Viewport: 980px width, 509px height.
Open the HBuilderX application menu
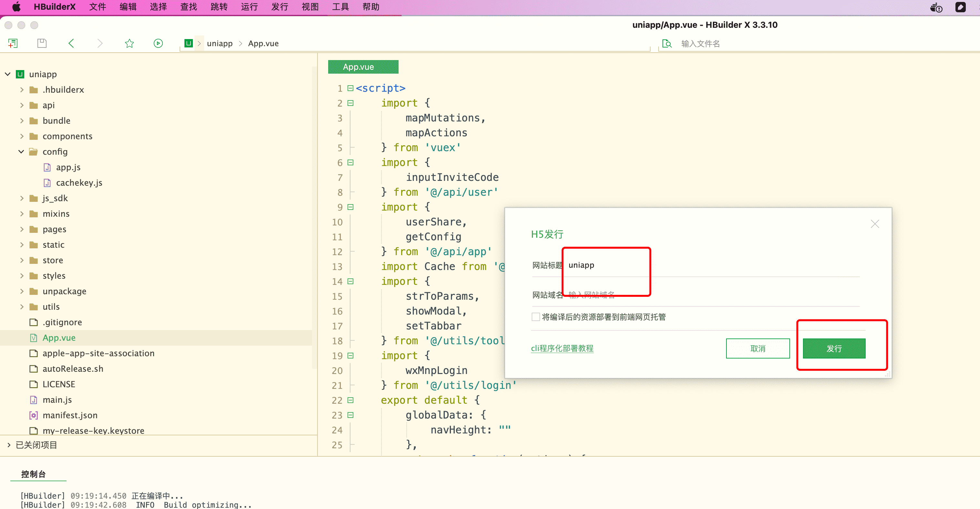pos(54,7)
